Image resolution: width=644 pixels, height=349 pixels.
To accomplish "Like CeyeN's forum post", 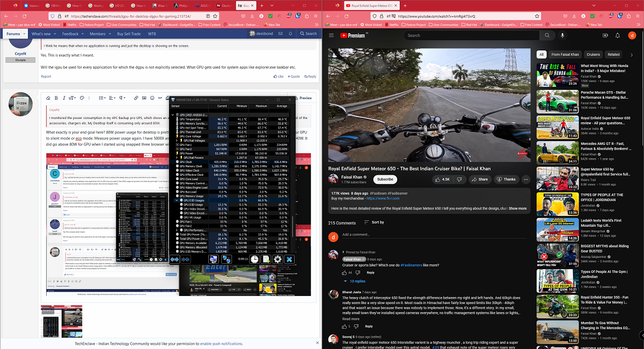I will [279, 77].
